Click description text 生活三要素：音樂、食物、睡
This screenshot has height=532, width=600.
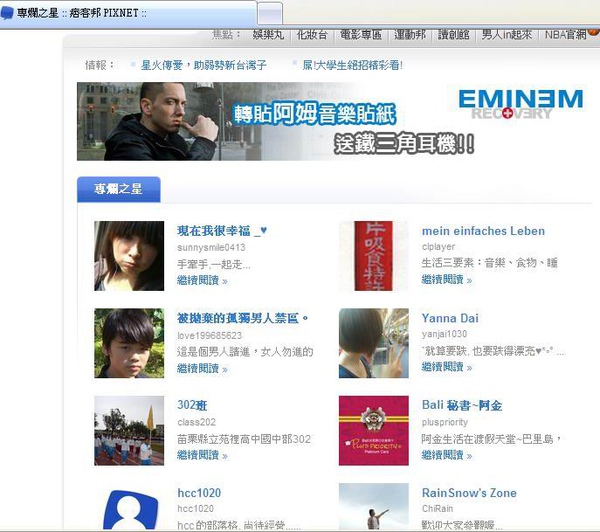click(x=489, y=263)
